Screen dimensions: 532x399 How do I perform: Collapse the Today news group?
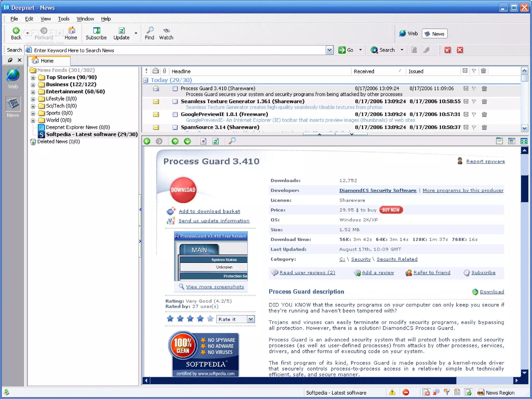(146, 80)
